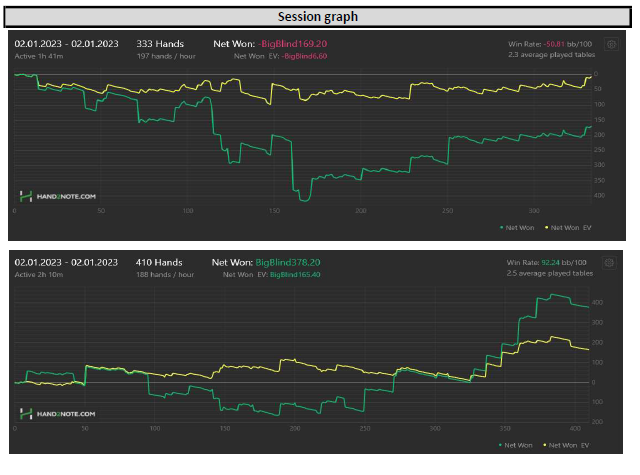Click the Win Rate -50.81 bb/100 text
Viewport: 640px width, 475px height.
pos(550,44)
